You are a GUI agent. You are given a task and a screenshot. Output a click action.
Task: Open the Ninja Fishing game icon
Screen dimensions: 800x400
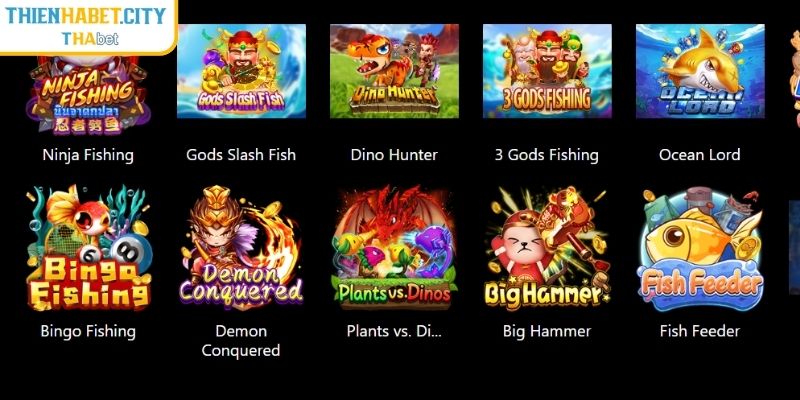[88, 94]
